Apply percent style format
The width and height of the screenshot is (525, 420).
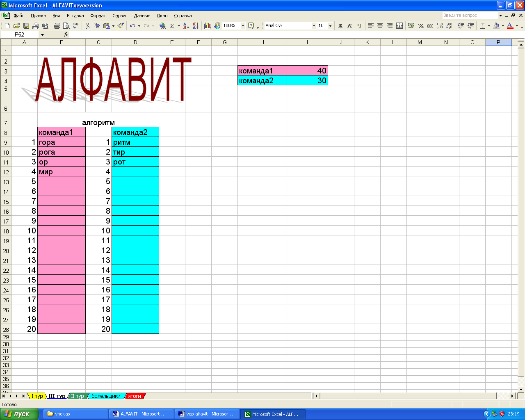tap(421, 26)
